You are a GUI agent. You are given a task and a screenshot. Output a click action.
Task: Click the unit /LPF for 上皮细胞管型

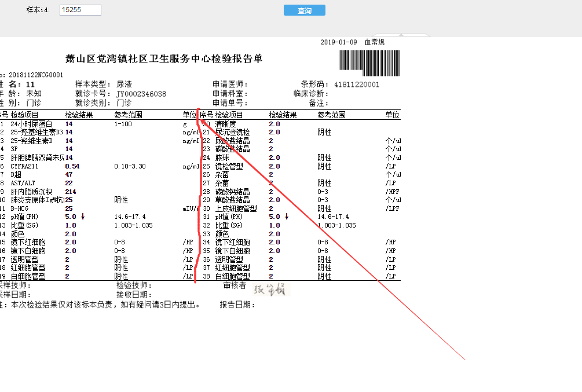[x=392, y=208]
